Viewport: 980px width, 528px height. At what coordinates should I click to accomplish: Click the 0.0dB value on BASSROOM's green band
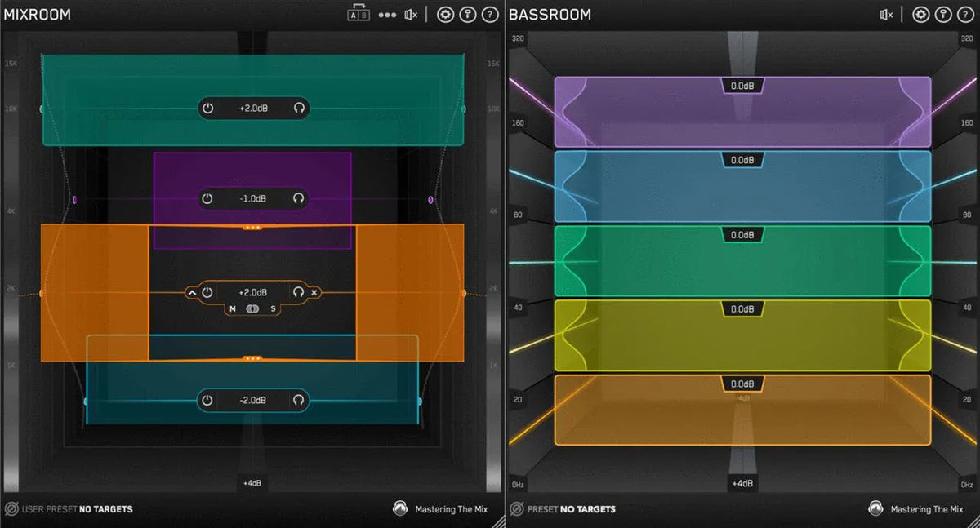point(742,234)
